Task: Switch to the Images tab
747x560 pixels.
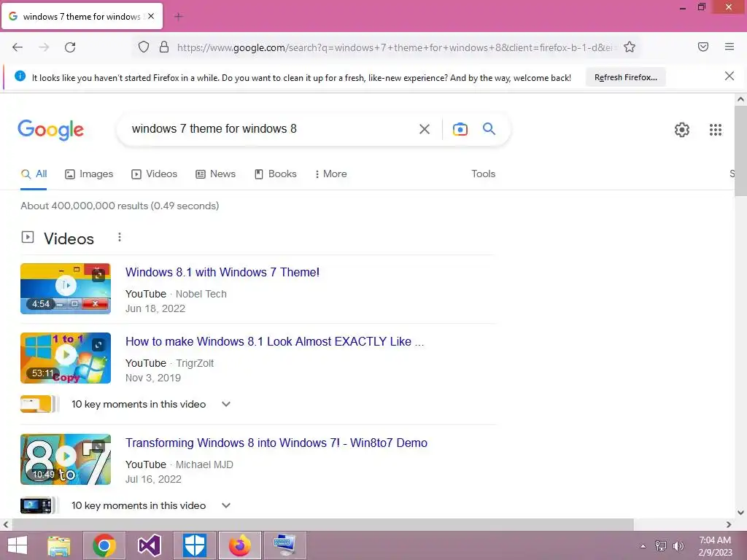Action: click(x=89, y=174)
